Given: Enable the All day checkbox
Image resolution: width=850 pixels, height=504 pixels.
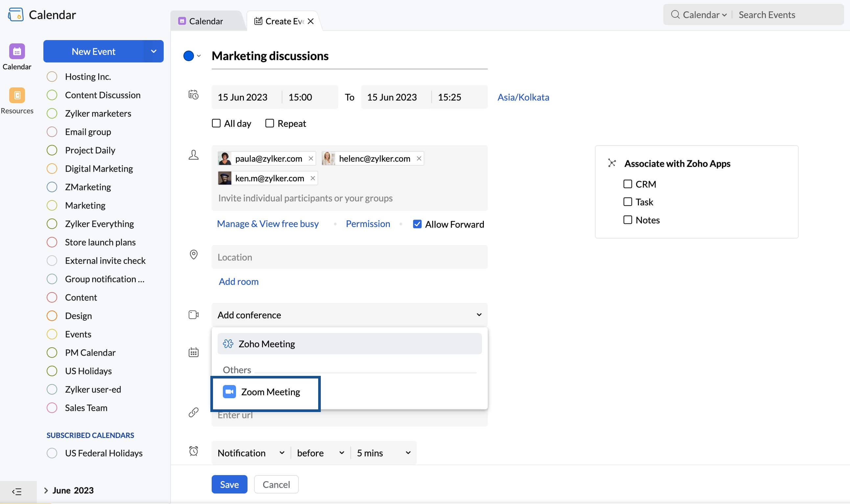Looking at the screenshot, I should (x=216, y=123).
